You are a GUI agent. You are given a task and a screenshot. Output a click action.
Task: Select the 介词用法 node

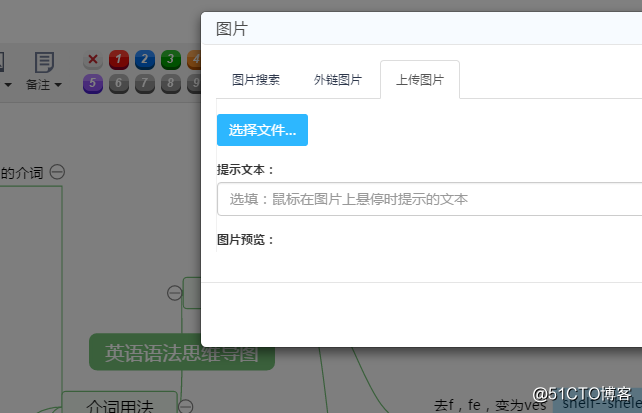click(x=120, y=402)
